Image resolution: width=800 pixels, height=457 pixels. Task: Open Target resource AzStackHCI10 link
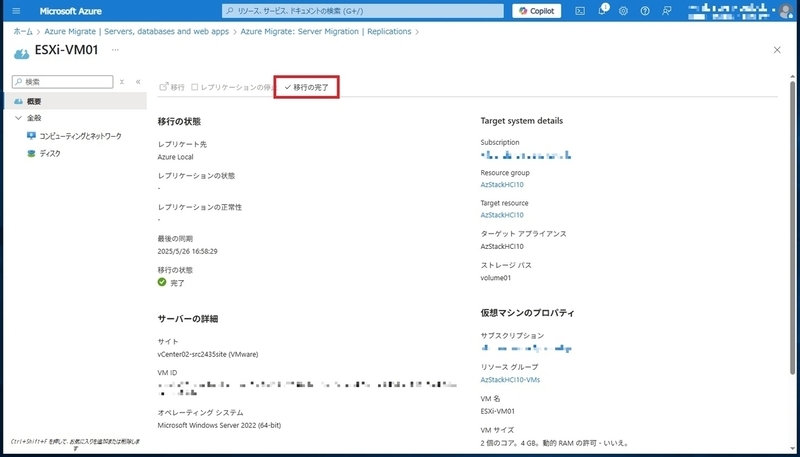tap(502, 215)
